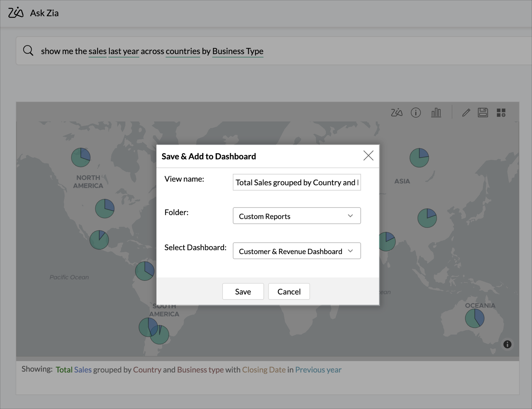Click the Ask Zia query search box
The width and height of the screenshot is (532, 409).
point(274,51)
